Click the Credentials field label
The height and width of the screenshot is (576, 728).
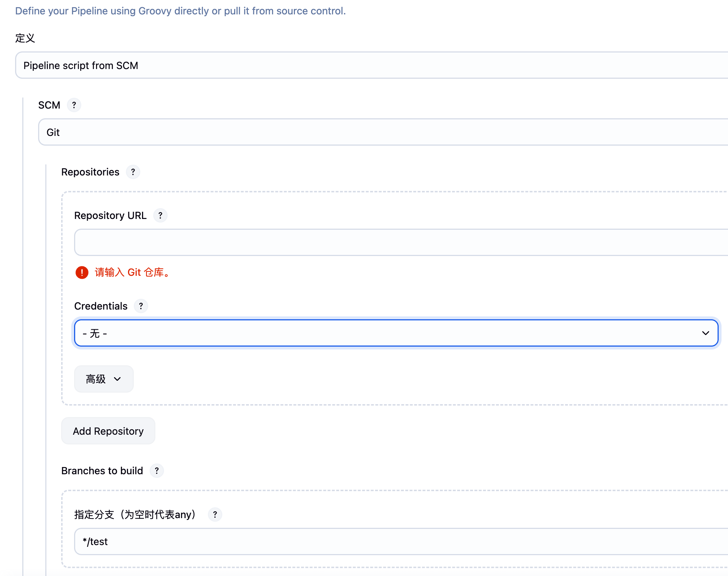click(101, 306)
